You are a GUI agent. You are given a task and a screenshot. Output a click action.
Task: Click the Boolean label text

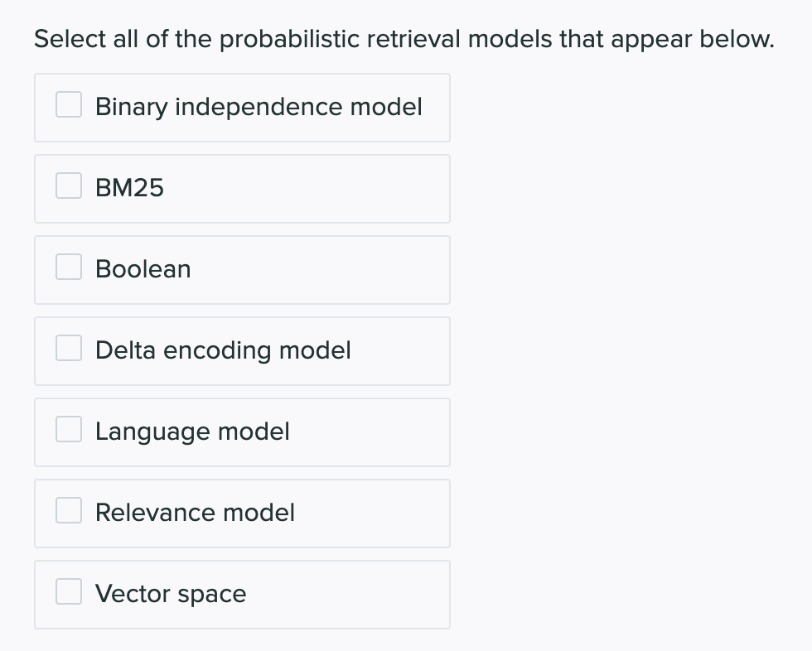coord(143,269)
